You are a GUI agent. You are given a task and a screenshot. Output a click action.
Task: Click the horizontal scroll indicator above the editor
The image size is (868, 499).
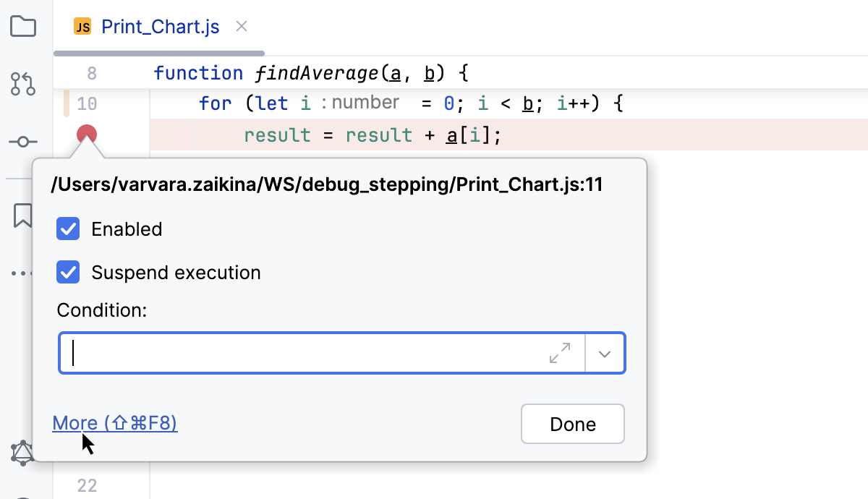point(159,52)
